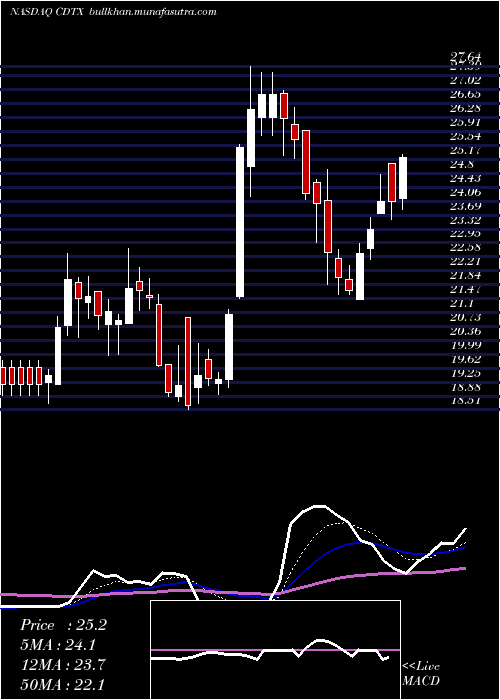
Task: Click the 25.17 price axis label
Action: click(x=467, y=150)
